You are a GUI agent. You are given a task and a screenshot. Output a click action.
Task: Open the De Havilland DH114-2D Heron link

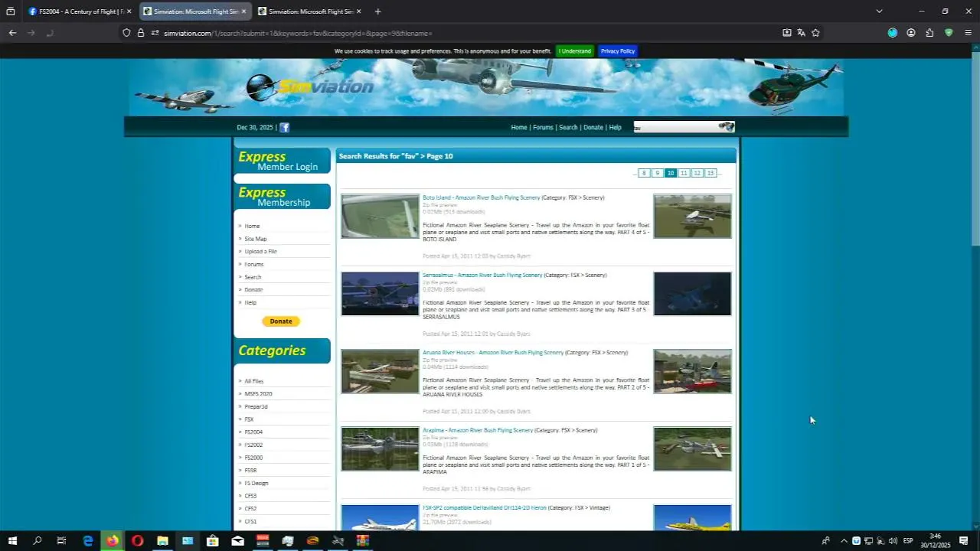coord(485,508)
